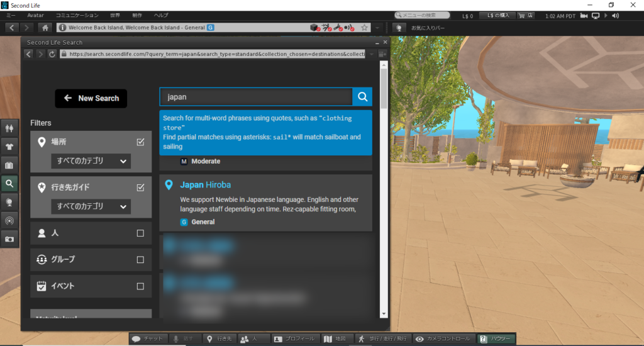Submit search with the blue magnifier button
This screenshot has width=644, height=346.
362,97
